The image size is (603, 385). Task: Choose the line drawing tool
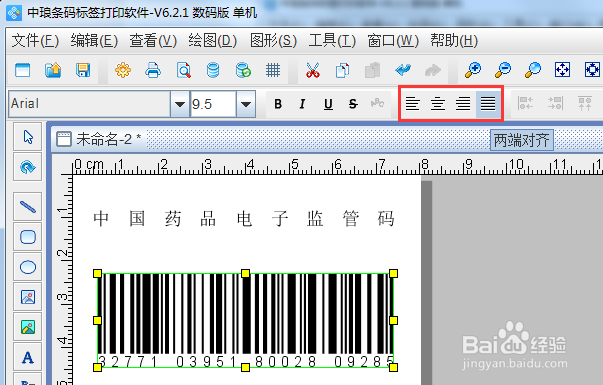28,207
